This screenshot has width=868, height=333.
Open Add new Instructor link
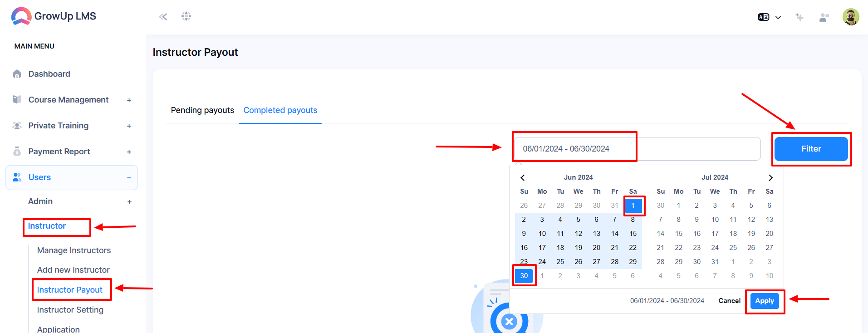[x=74, y=270]
